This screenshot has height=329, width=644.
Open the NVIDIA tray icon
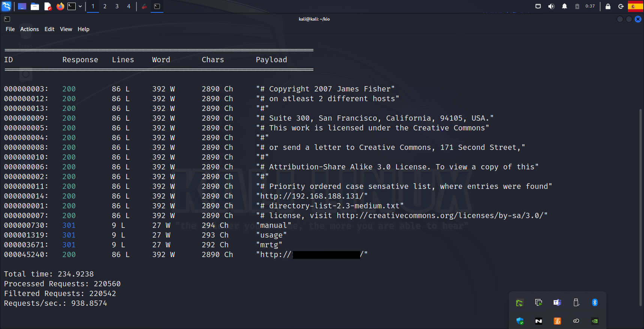[595, 321]
